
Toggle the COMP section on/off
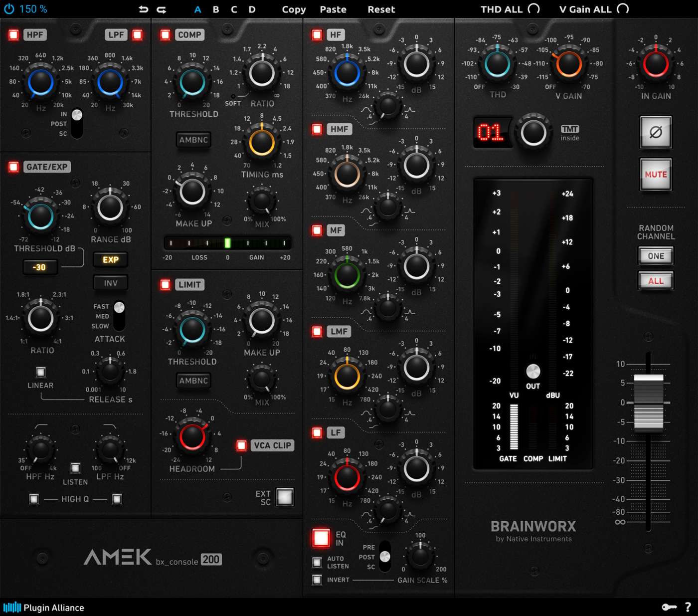165,34
